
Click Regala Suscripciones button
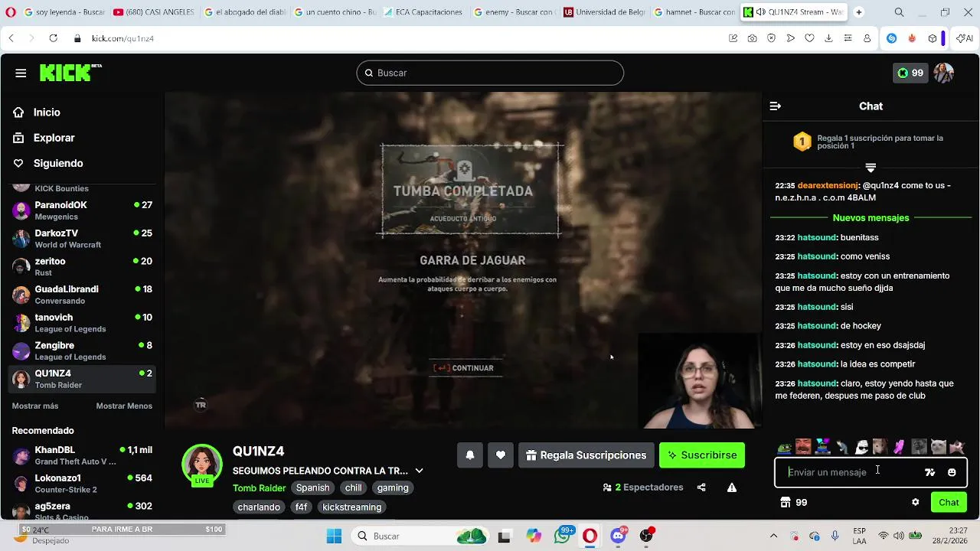[586, 455]
